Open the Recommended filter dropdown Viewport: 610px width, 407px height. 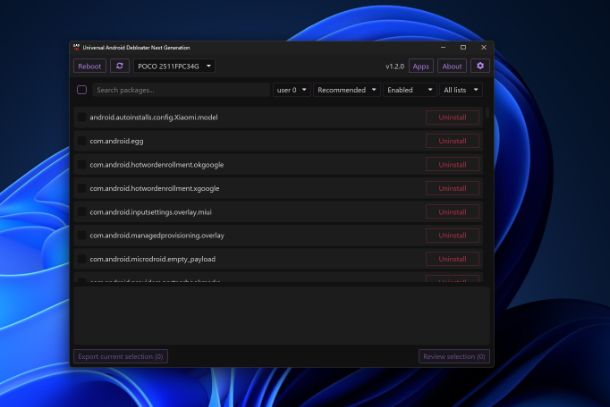click(347, 90)
